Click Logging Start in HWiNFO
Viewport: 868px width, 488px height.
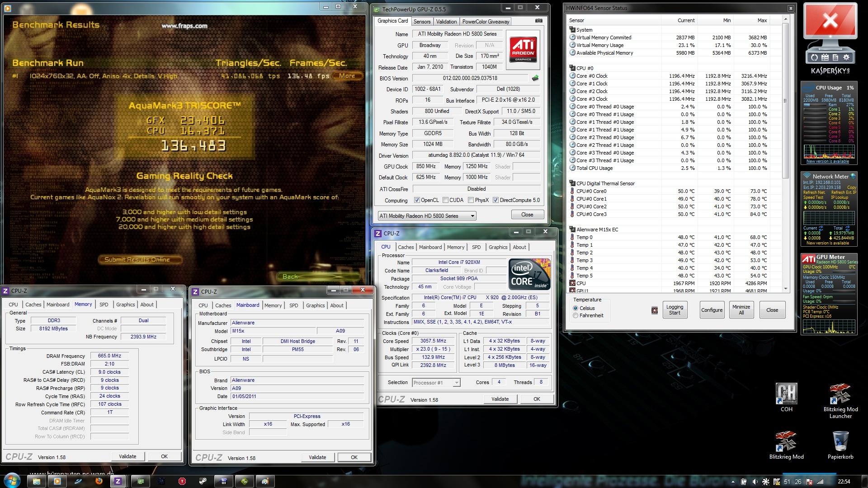click(x=675, y=310)
